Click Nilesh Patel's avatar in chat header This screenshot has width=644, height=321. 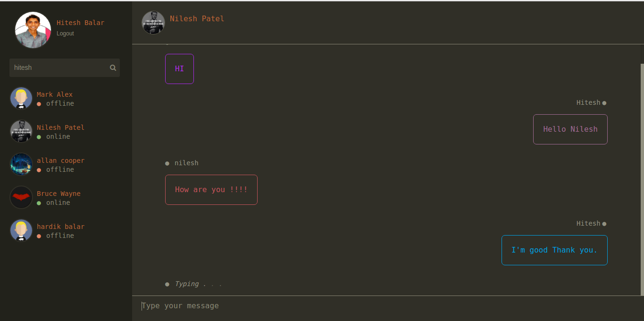pyautogui.click(x=153, y=23)
